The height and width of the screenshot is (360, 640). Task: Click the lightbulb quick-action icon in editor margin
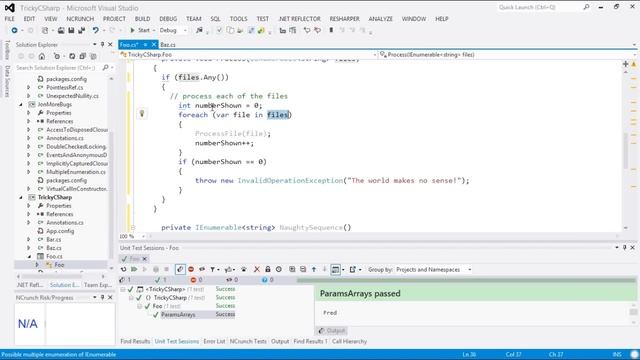(142, 113)
